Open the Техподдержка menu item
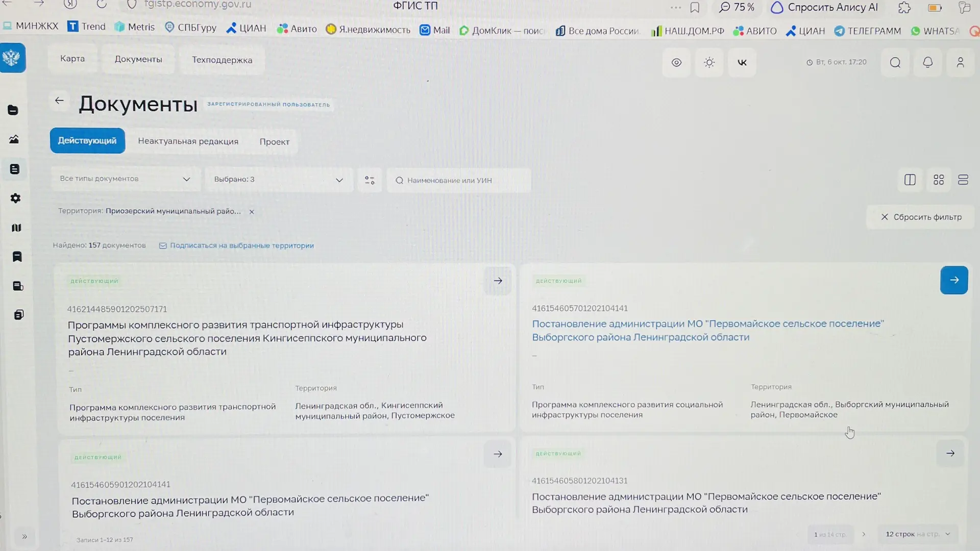This screenshot has height=551, width=980. pyautogui.click(x=222, y=60)
